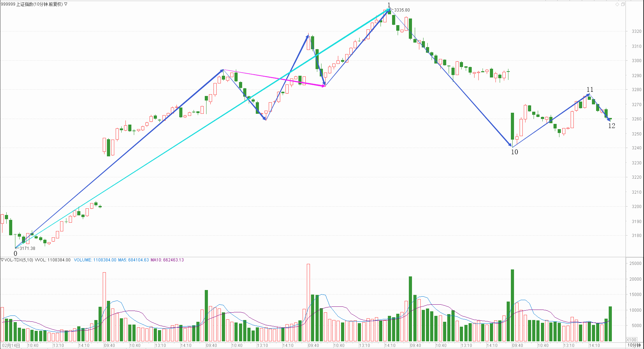Select the 3171.38 low price annotation
The image size is (644, 349).
(x=27, y=248)
